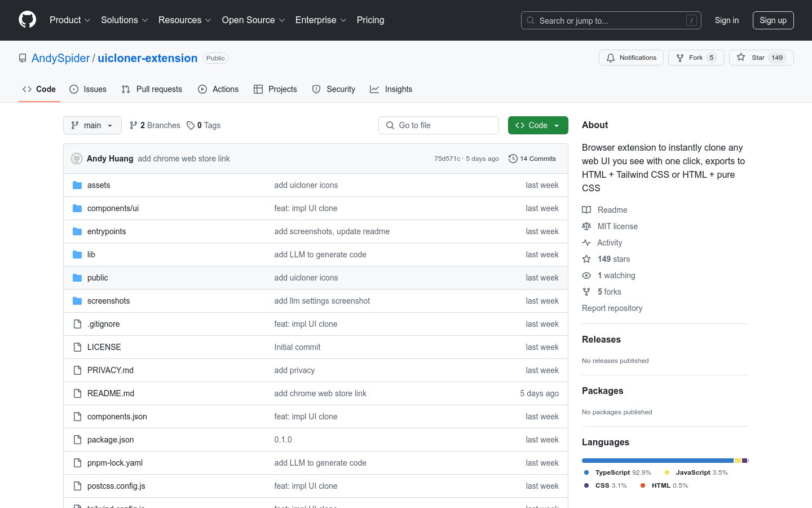The height and width of the screenshot is (508, 812).
Task: Fork the repository via the Fork button
Action: [x=696, y=58]
